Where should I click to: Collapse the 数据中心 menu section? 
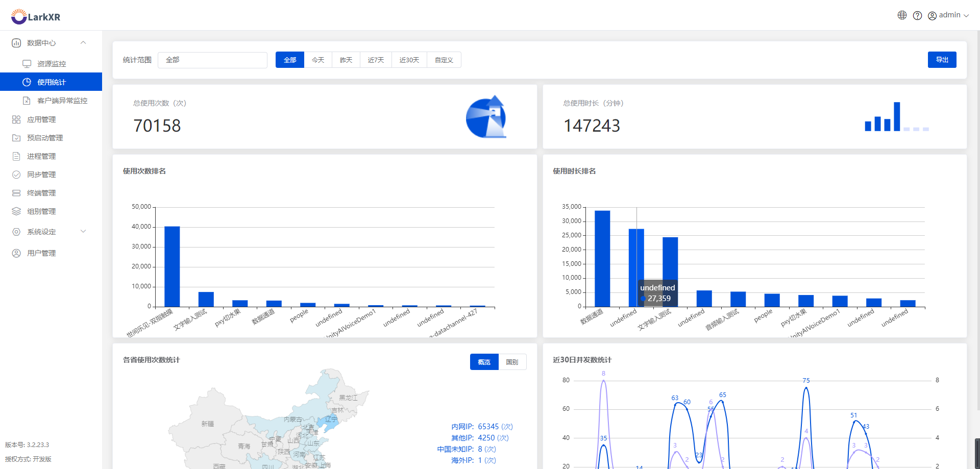point(83,43)
